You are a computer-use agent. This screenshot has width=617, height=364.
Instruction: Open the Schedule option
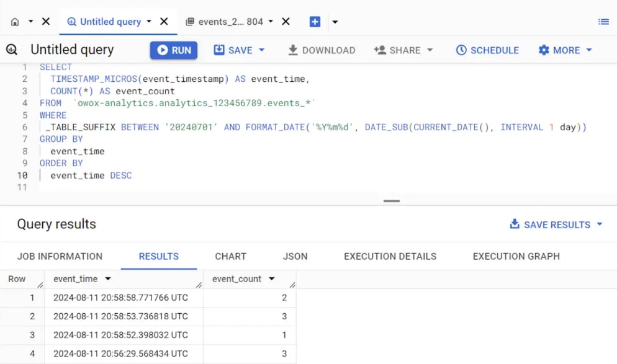point(487,50)
